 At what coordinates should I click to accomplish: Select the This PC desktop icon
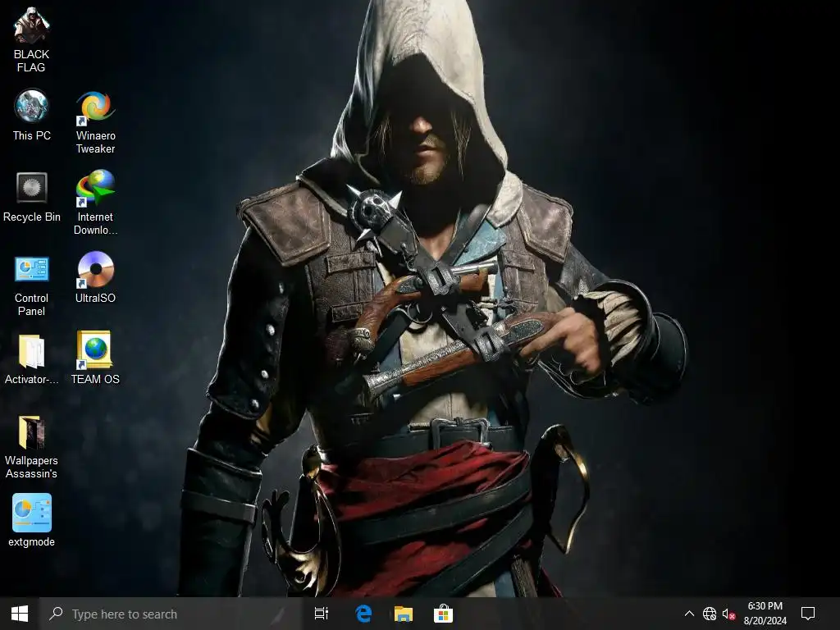(32, 115)
